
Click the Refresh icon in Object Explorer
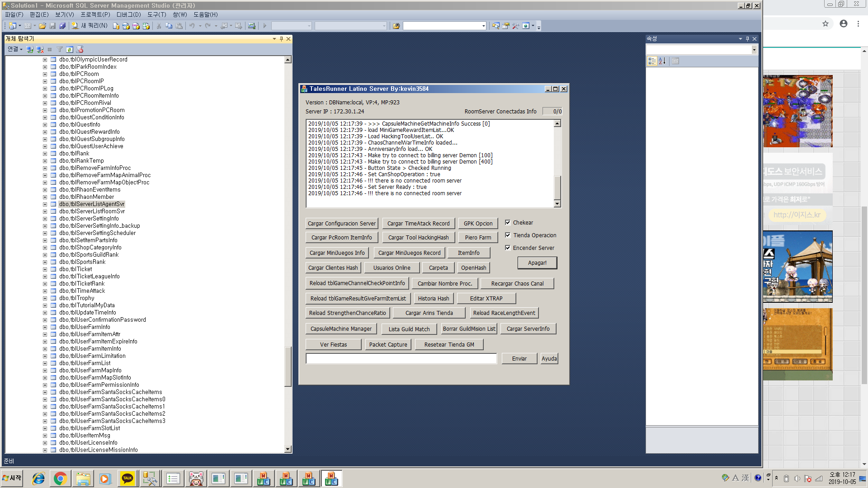tap(70, 49)
